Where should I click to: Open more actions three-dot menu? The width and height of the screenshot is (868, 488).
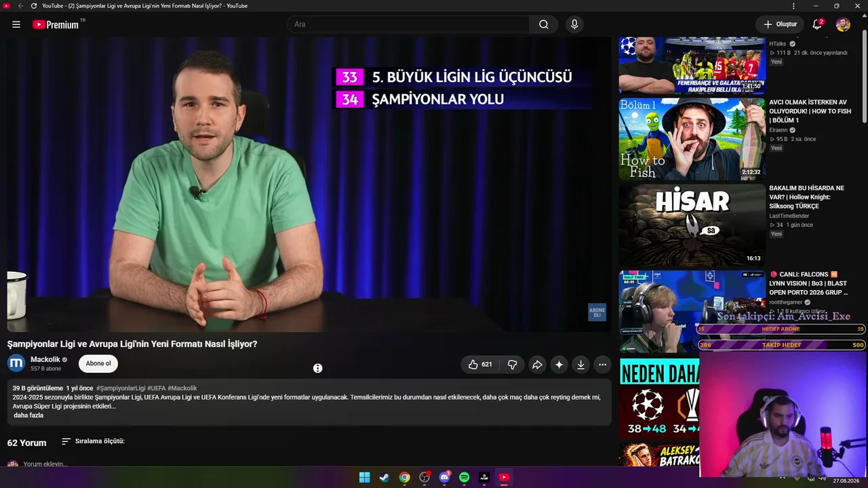602,365
